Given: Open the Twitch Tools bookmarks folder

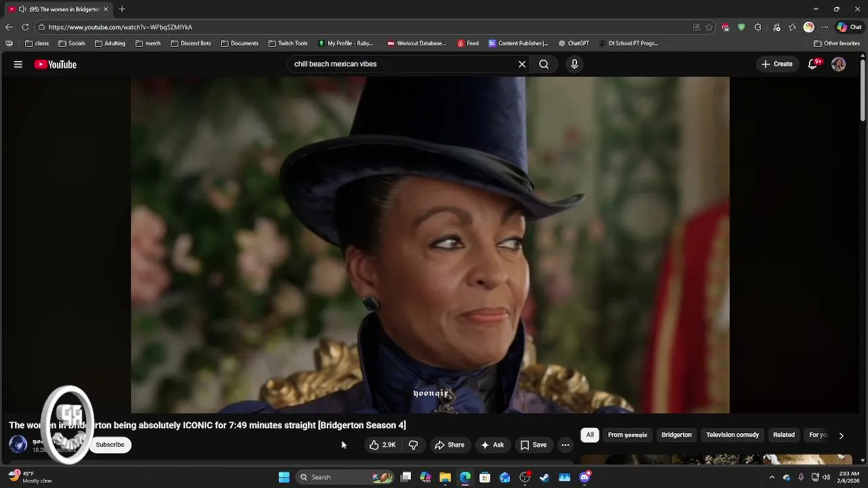Looking at the screenshot, I should (288, 43).
